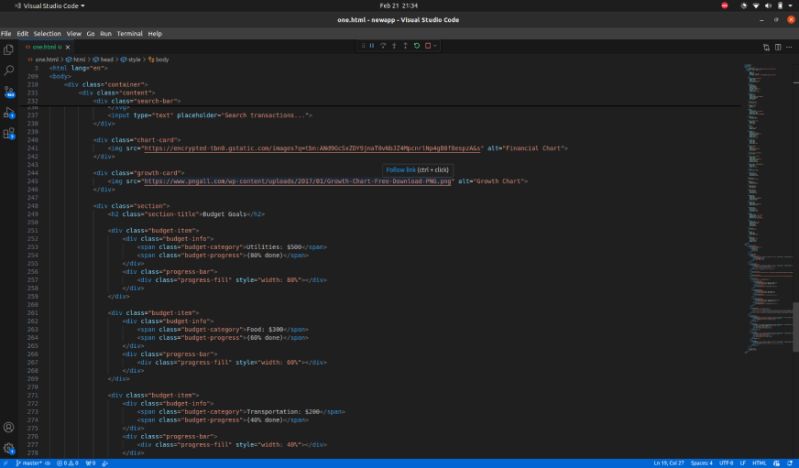
Task: Open the Run menu
Action: (x=105, y=34)
